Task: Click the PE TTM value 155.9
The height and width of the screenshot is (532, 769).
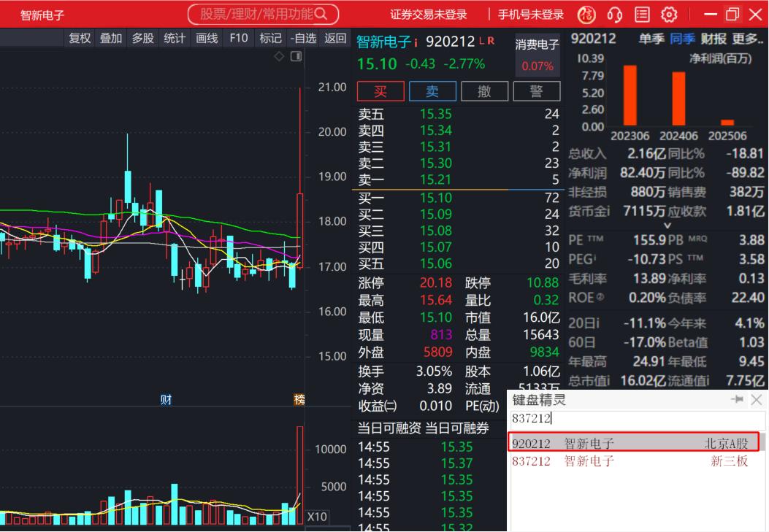Action: [649, 240]
